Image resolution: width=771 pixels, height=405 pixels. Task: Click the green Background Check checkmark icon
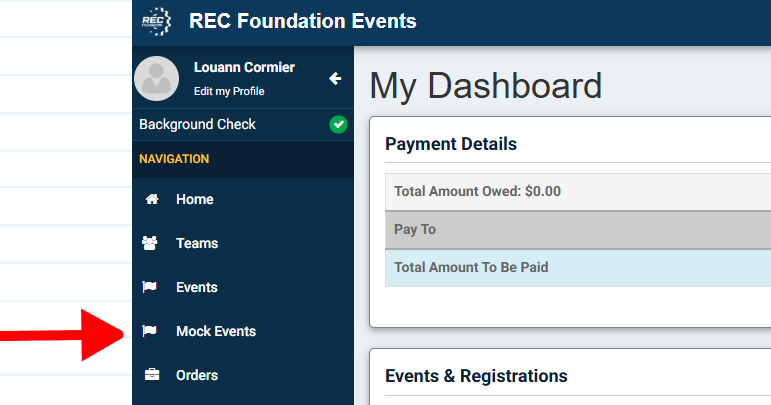click(x=338, y=124)
